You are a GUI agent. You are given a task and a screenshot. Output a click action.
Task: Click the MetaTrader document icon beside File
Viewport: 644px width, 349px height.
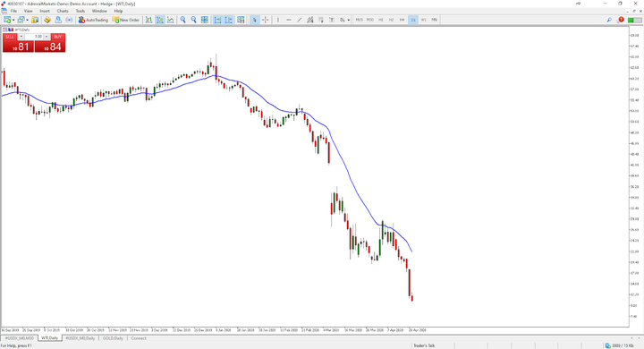tap(4, 11)
